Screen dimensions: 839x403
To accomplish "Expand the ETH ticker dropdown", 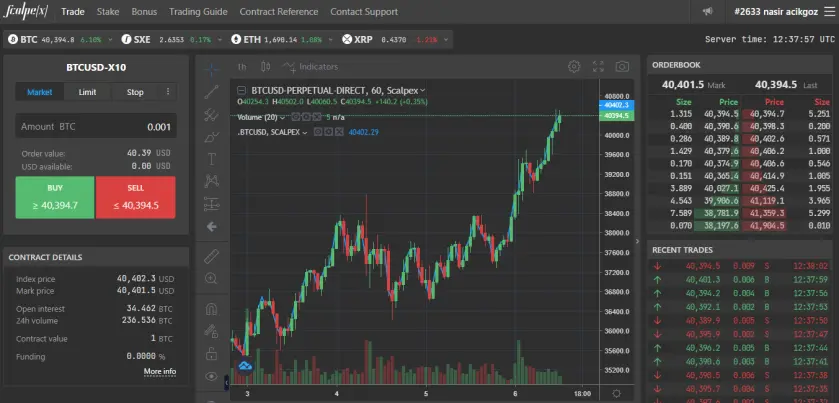I will point(331,40).
